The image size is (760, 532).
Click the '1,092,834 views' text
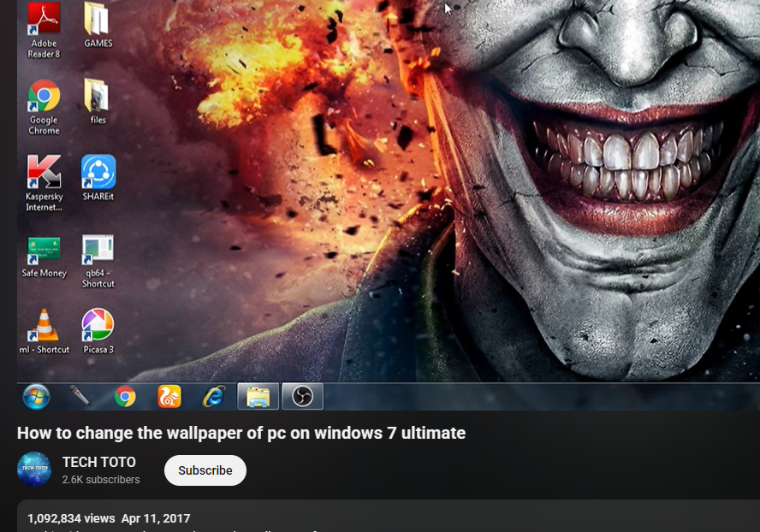[71, 518]
